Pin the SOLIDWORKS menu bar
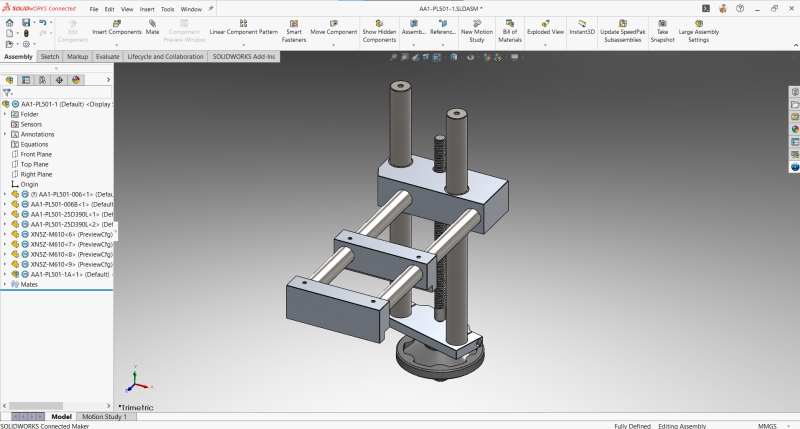Screen dimensions: 800x429 210,9
